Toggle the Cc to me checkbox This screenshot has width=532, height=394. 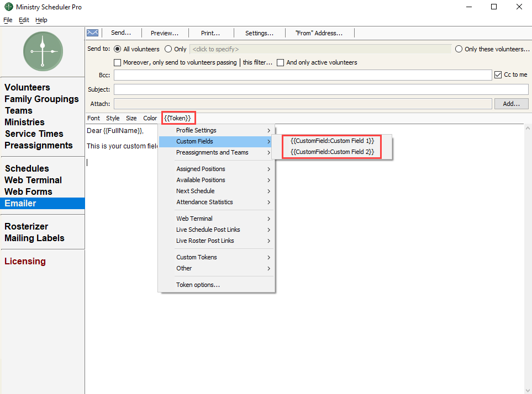point(498,75)
